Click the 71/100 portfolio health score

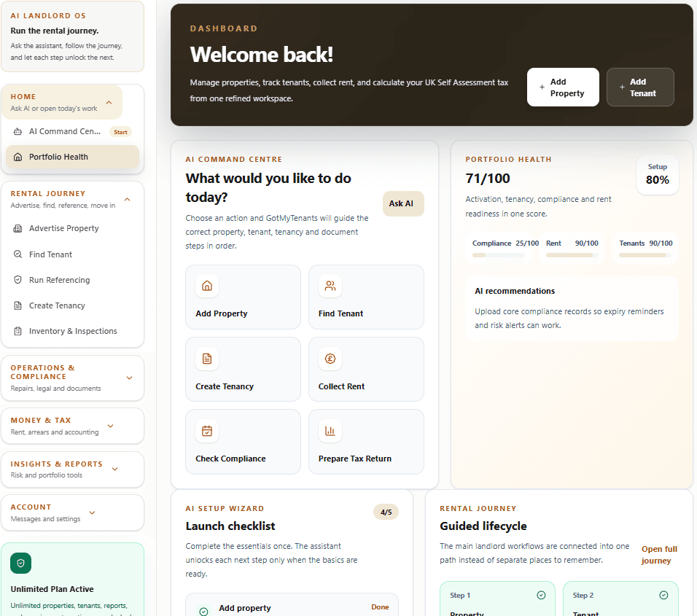click(x=488, y=179)
